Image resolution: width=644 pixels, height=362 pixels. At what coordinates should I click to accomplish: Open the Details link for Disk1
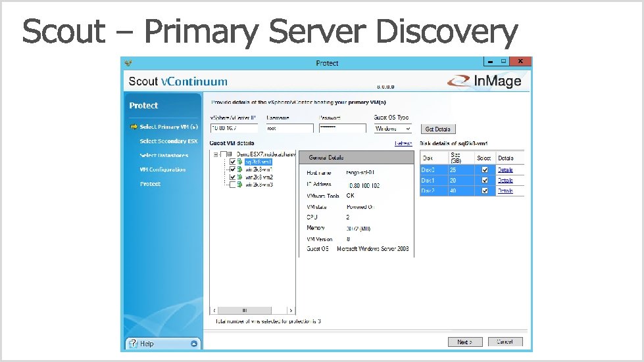pos(505,181)
